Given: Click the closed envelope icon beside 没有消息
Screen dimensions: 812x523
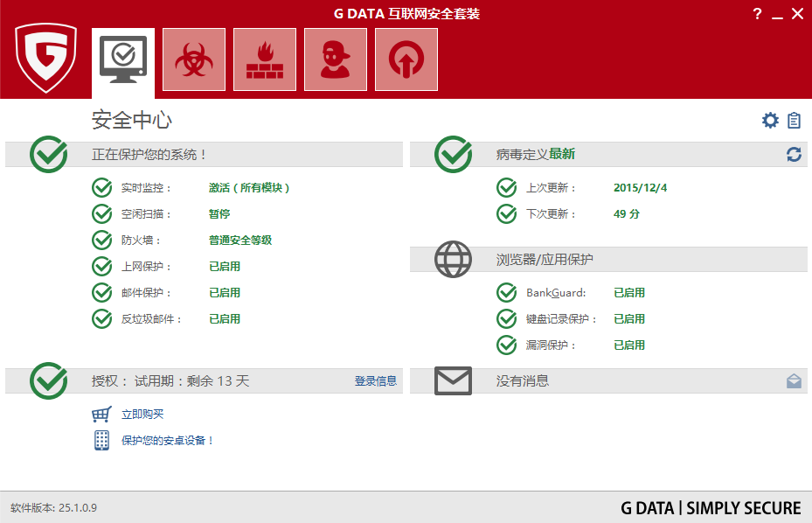Looking at the screenshot, I should click(x=453, y=381).
